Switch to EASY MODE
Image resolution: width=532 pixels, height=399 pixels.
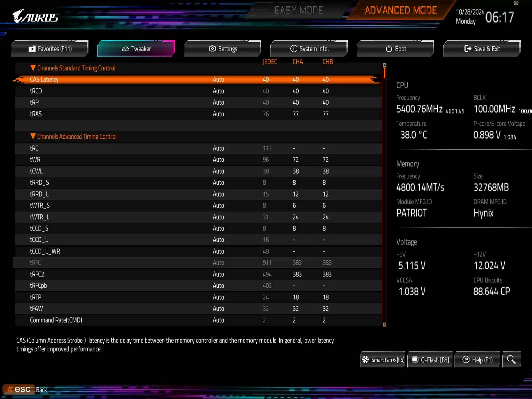click(x=299, y=10)
